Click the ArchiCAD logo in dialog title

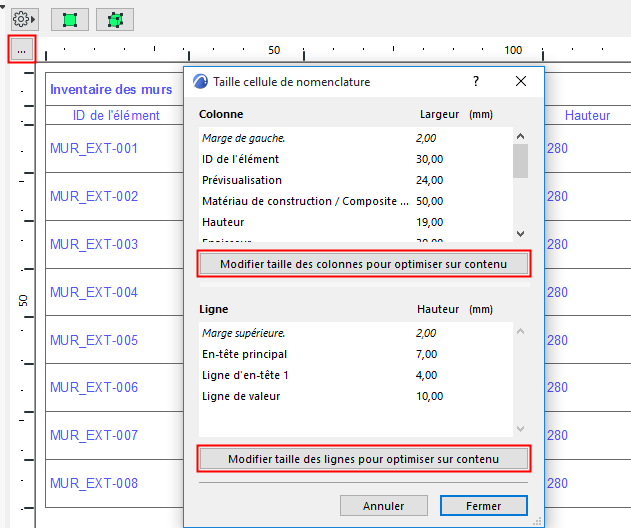(x=200, y=82)
